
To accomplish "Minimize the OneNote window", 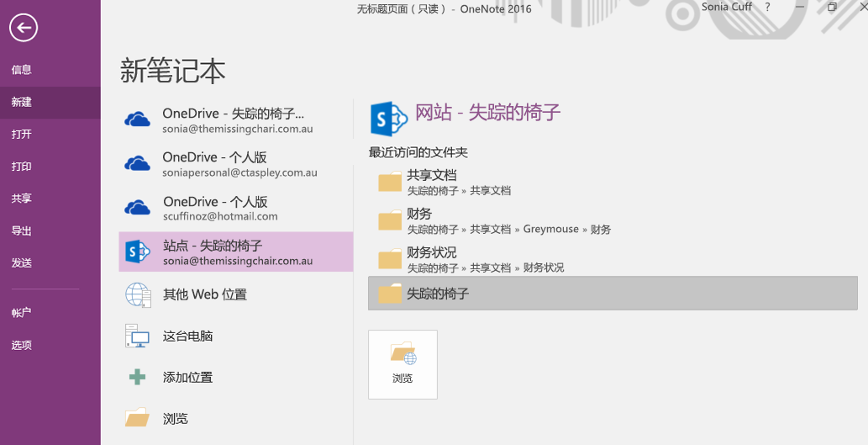I will pyautogui.click(x=800, y=7).
